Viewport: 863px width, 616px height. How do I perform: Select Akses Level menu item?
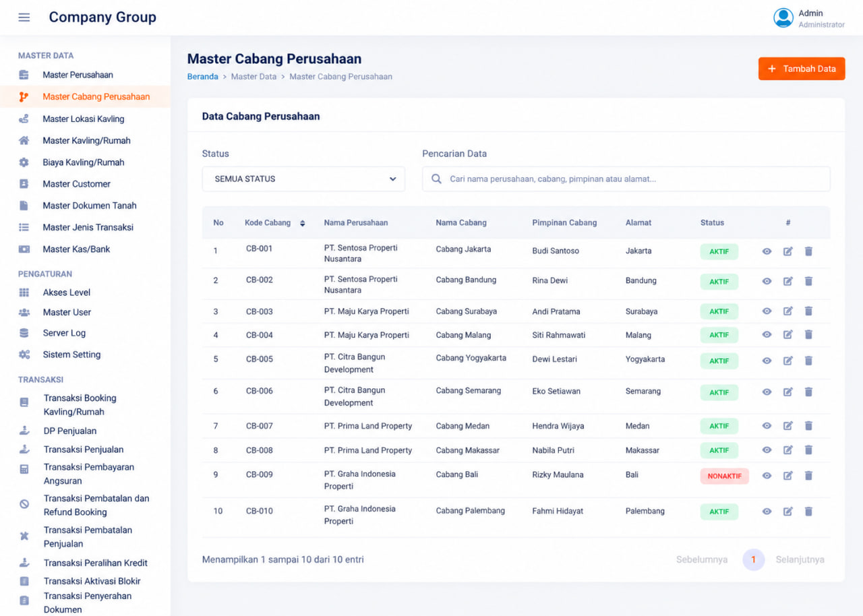[x=66, y=292]
